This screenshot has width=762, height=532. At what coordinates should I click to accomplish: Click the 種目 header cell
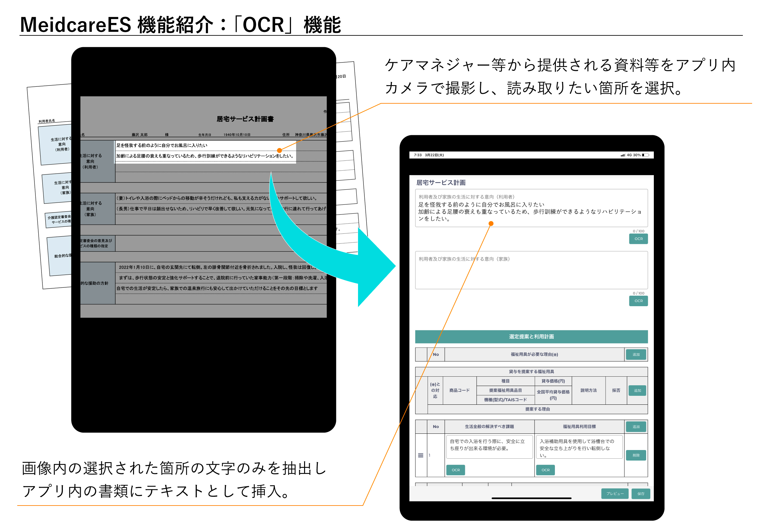click(505, 381)
